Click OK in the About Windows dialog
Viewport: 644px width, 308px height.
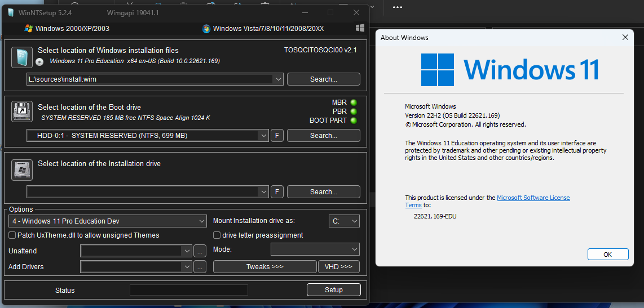point(608,255)
